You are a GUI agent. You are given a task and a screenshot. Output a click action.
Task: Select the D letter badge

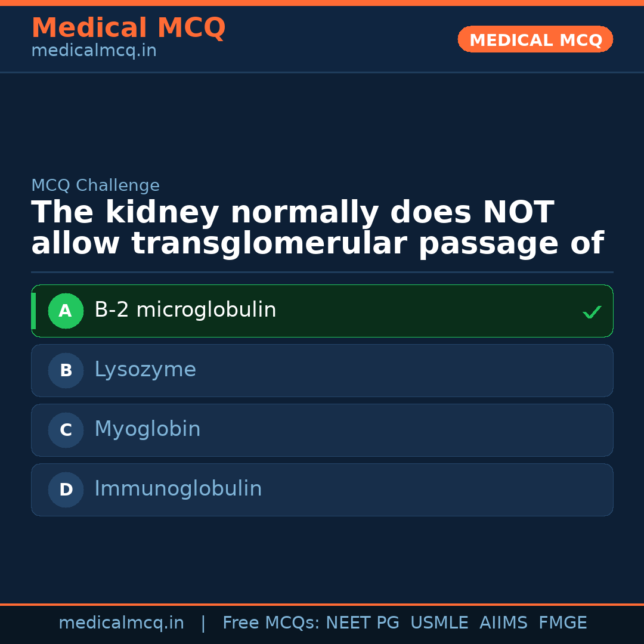(x=66, y=490)
